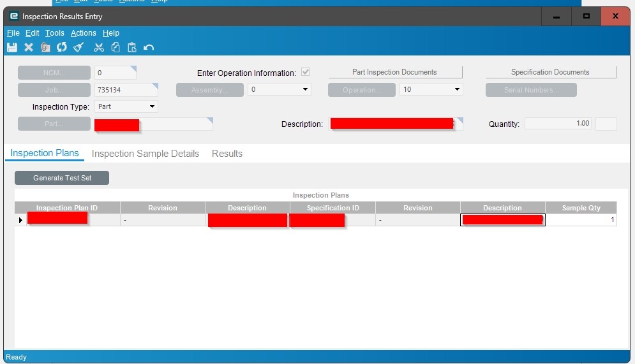Click the Copy toolbar icon
The height and width of the screenshot is (364, 635).
click(116, 47)
